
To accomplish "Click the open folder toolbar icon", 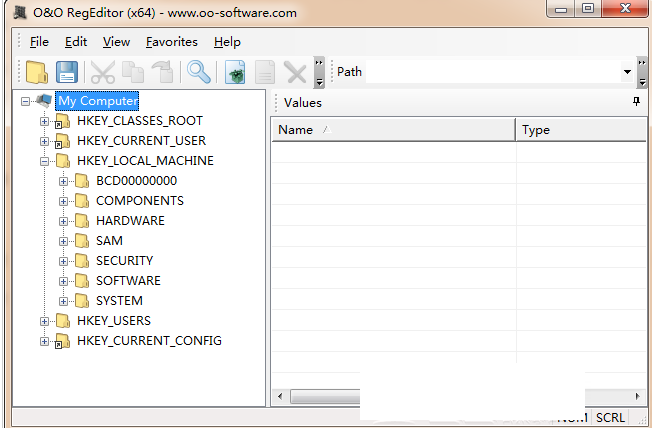I will (37, 72).
